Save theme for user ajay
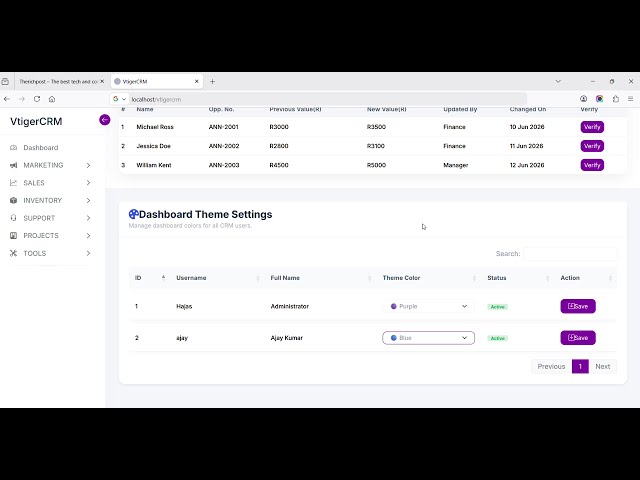The width and height of the screenshot is (640, 480). tap(578, 338)
